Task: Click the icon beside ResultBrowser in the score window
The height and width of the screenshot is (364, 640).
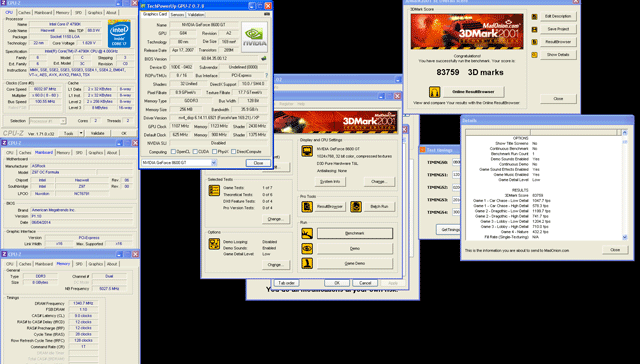Action: 534,42
